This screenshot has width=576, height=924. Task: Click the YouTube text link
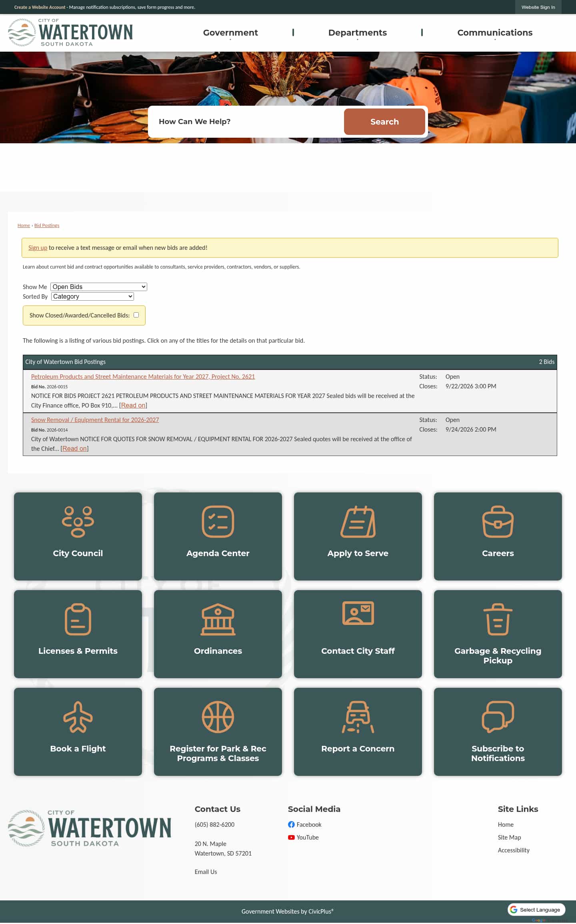(308, 837)
